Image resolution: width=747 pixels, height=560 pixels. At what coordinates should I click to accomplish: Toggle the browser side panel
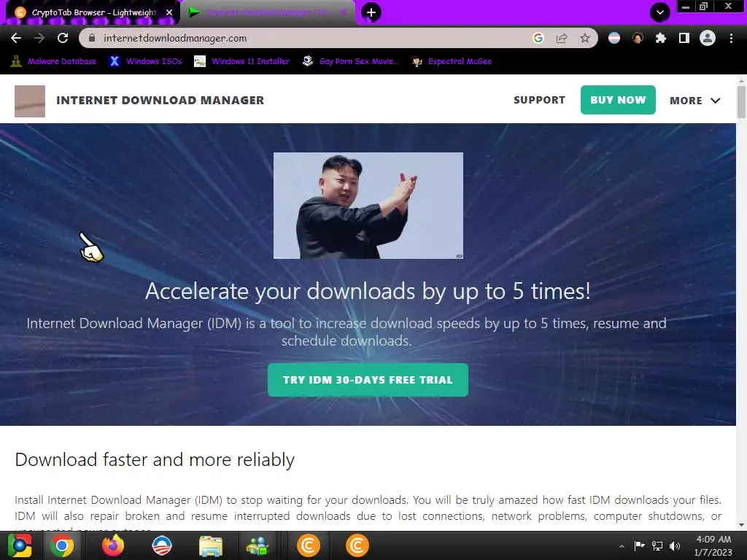tap(684, 38)
